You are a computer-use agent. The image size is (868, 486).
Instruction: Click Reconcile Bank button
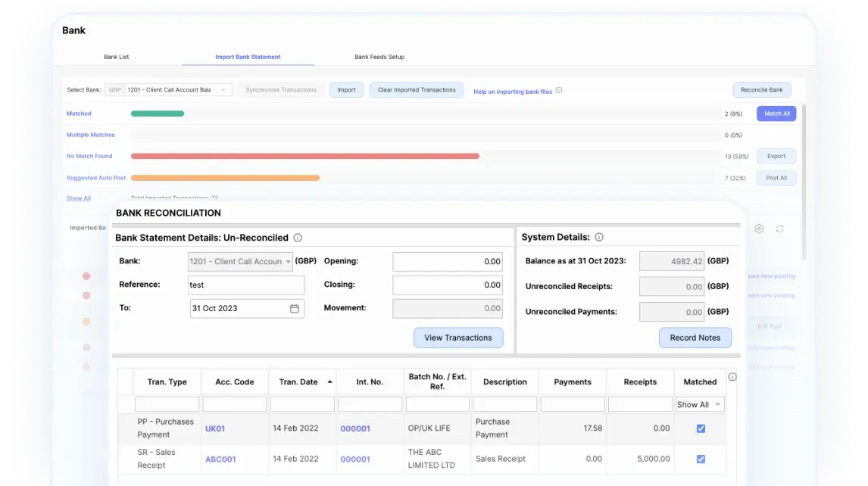[x=762, y=89]
